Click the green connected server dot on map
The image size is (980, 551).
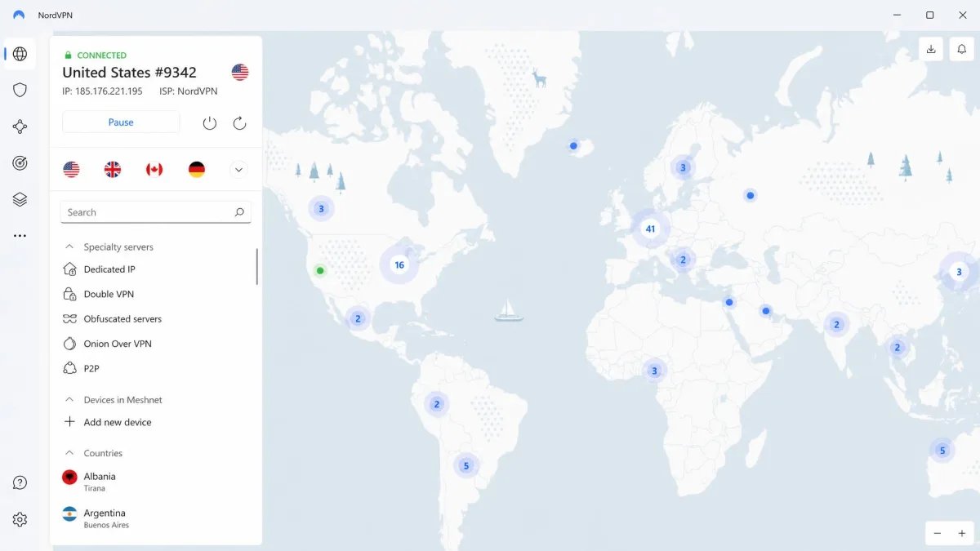pos(320,270)
